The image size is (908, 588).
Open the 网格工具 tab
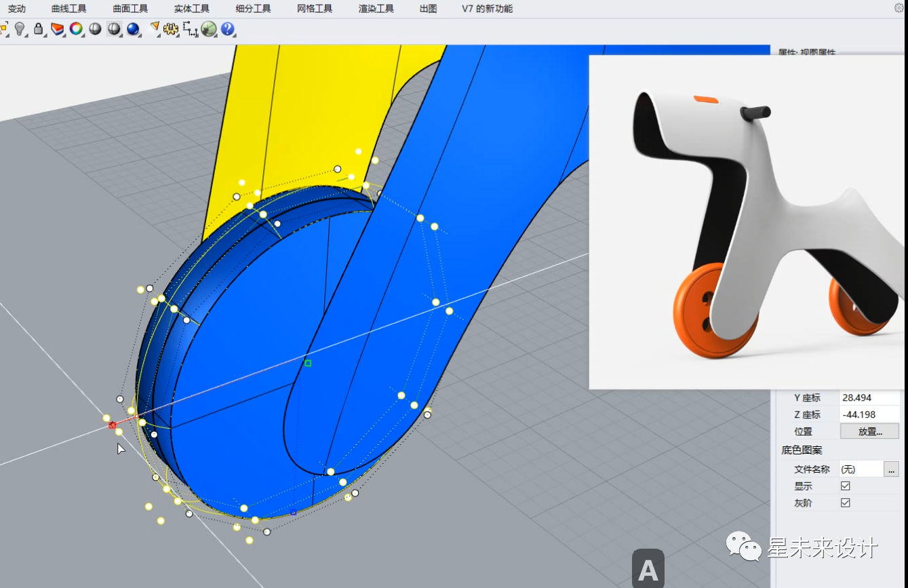tap(315, 9)
